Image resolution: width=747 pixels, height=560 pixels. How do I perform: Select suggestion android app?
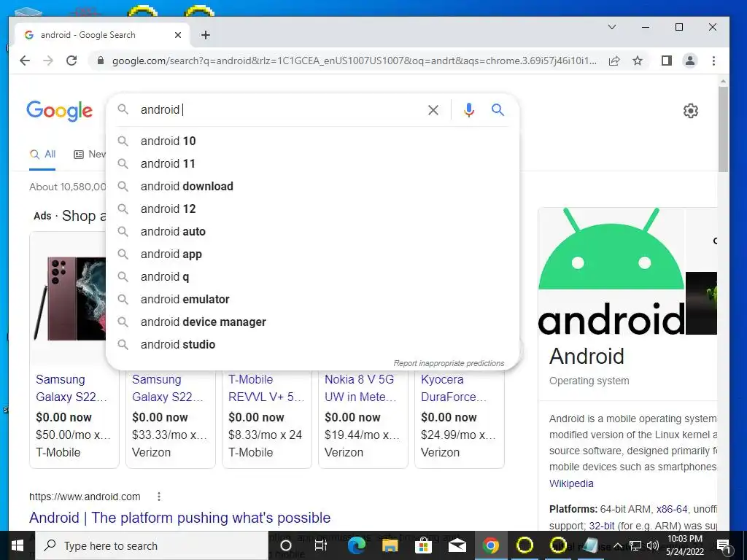click(312, 254)
